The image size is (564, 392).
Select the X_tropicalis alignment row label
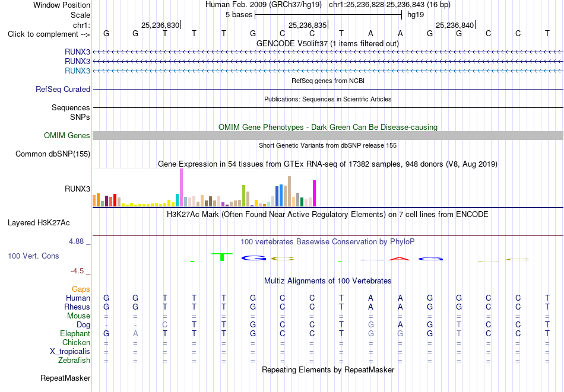pos(70,352)
